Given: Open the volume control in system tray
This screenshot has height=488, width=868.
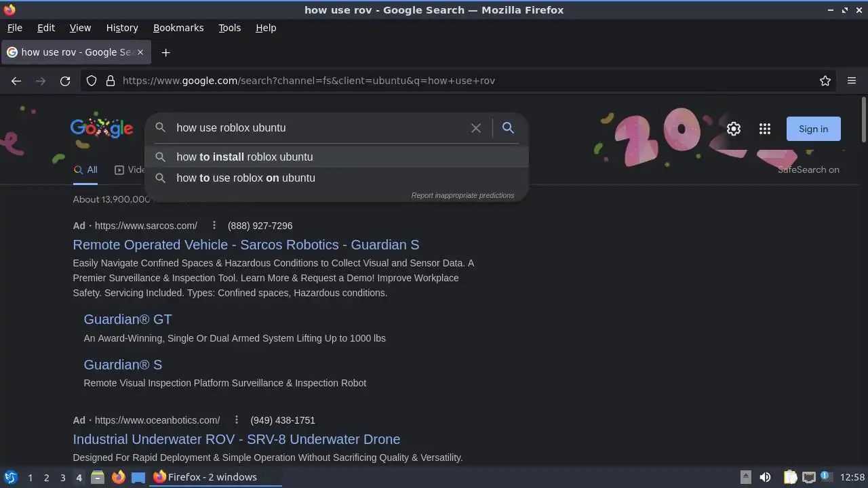Looking at the screenshot, I should click(x=765, y=477).
